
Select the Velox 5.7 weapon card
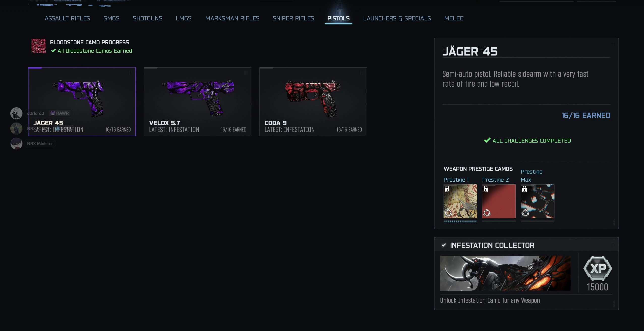click(198, 102)
